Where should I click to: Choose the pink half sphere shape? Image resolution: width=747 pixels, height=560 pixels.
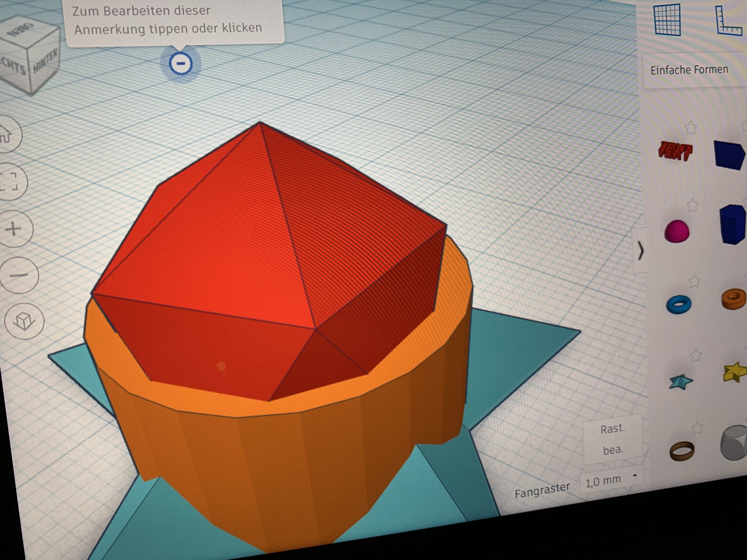(x=677, y=231)
